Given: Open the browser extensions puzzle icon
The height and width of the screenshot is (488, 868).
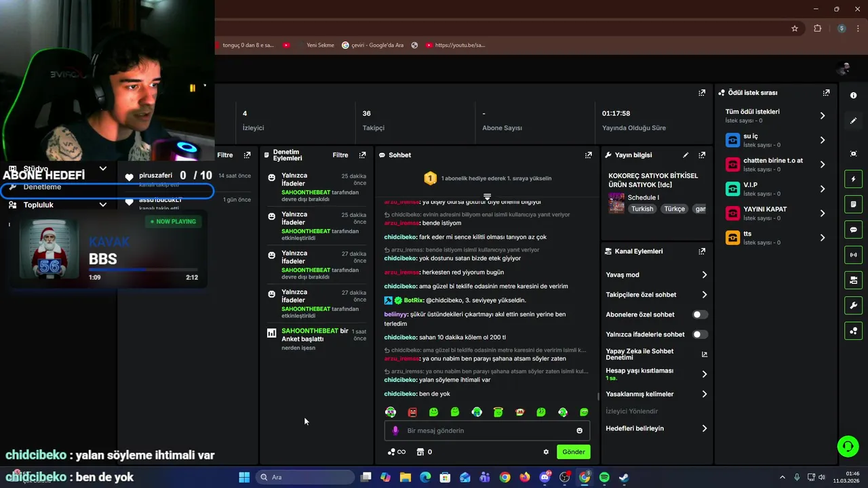Looking at the screenshot, I should point(817,28).
